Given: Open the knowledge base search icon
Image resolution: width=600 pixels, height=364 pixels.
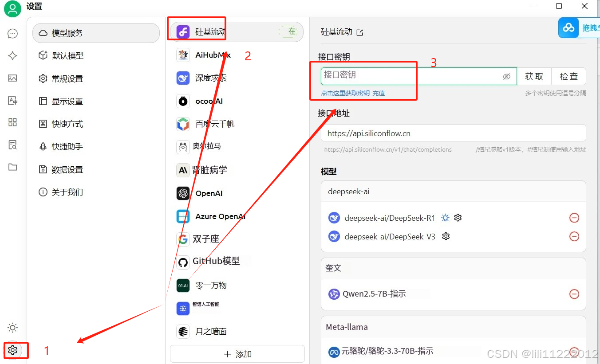Looking at the screenshot, I should tap(13, 145).
